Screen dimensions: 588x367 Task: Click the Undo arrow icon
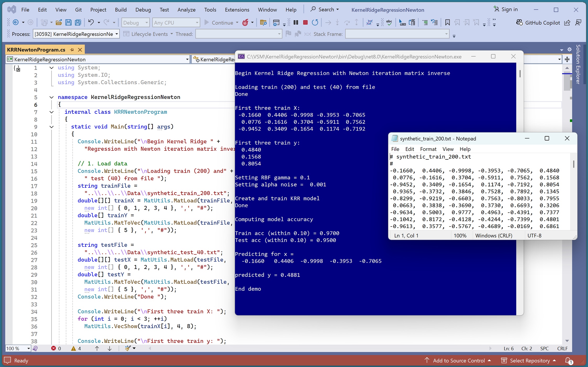pos(91,23)
